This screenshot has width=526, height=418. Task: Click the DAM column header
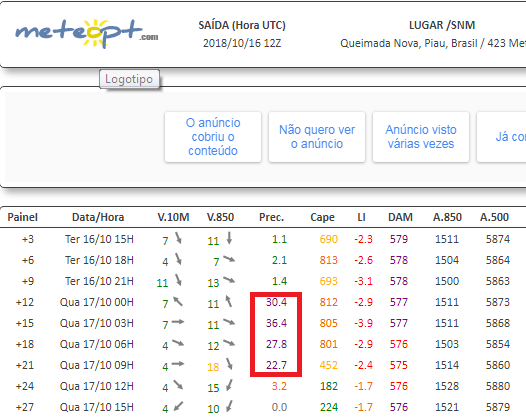pos(400,217)
